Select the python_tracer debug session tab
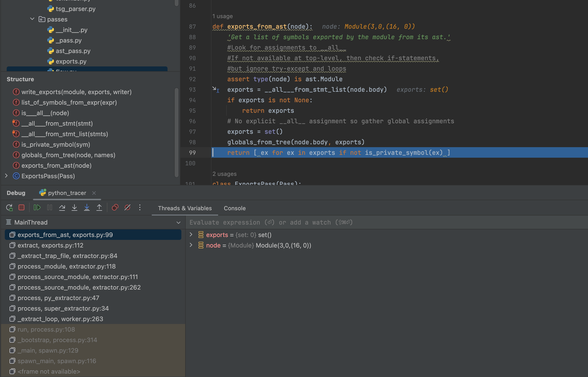Image resolution: width=588 pixels, height=377 pixels. click(x=67, y=193)
